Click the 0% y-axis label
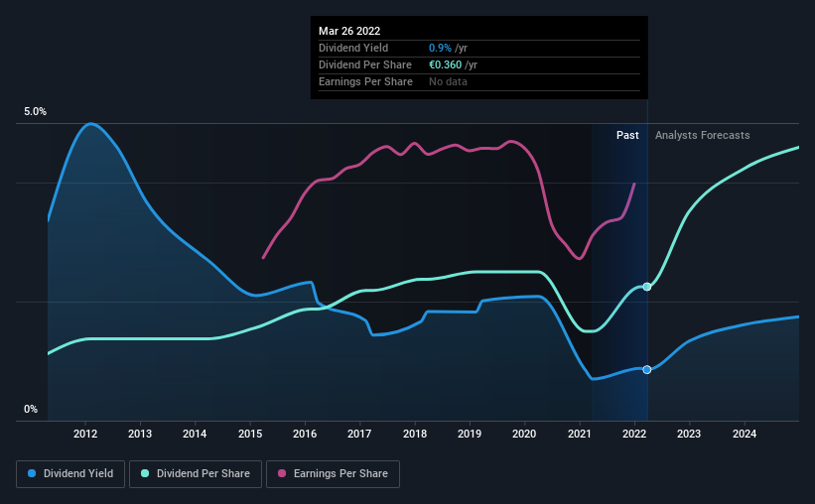The width and height of the screenshot is (815, 504). 31,410
